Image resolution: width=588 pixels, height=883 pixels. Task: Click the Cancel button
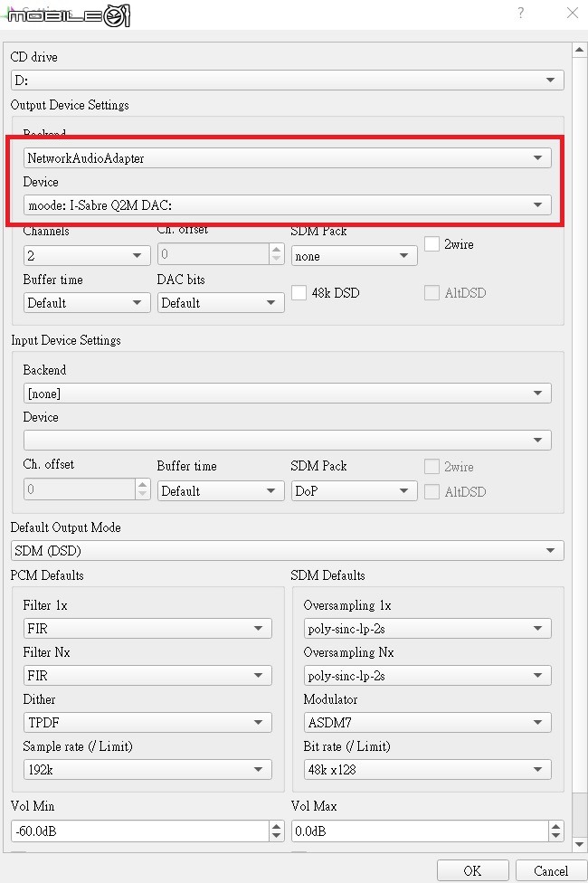[x=550, y=870]
